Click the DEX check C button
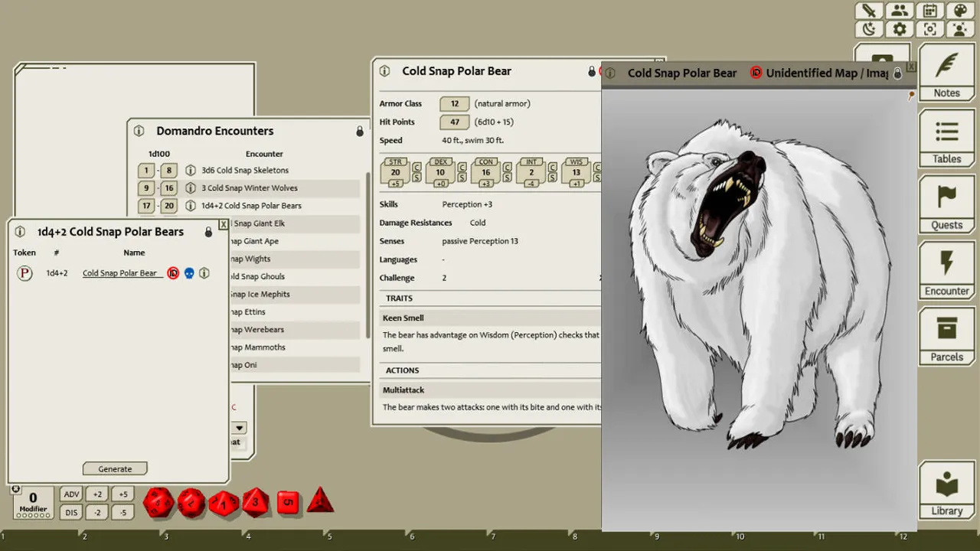Viewport: 980px width, 551px height. tap(462, 167)
